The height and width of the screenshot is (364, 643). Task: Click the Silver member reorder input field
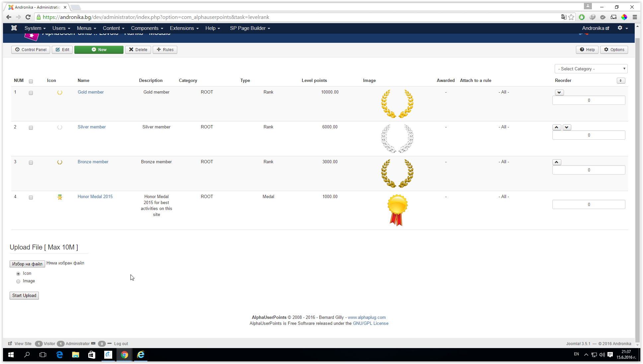pyautogui.click(x=589, y=135)
